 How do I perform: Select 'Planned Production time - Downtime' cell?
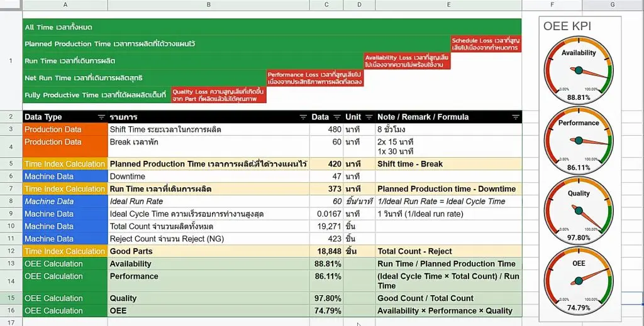click(448, 189)
